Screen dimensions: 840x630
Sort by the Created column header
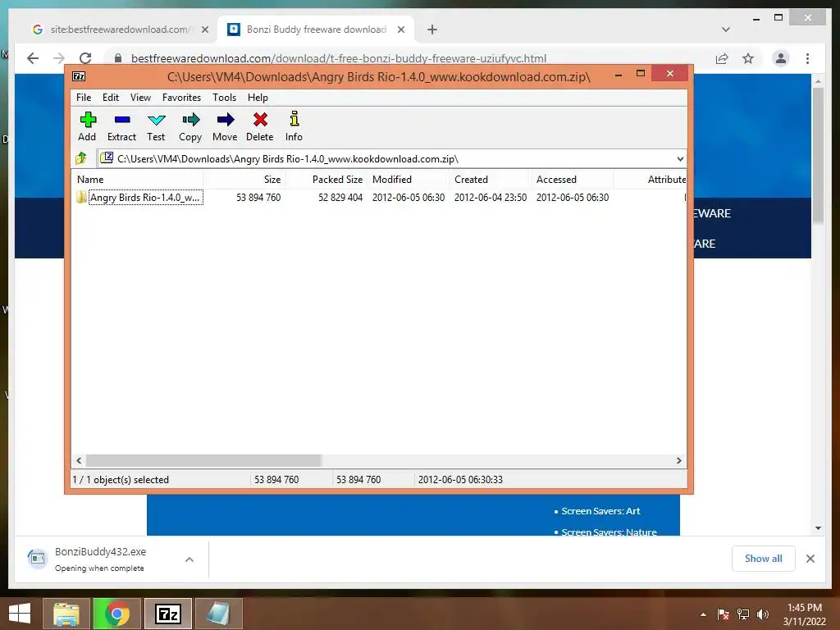(x=490, y=180)
